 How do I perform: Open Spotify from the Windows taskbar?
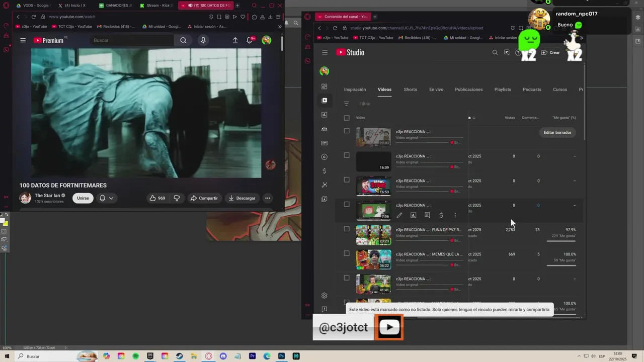(136, 356)
